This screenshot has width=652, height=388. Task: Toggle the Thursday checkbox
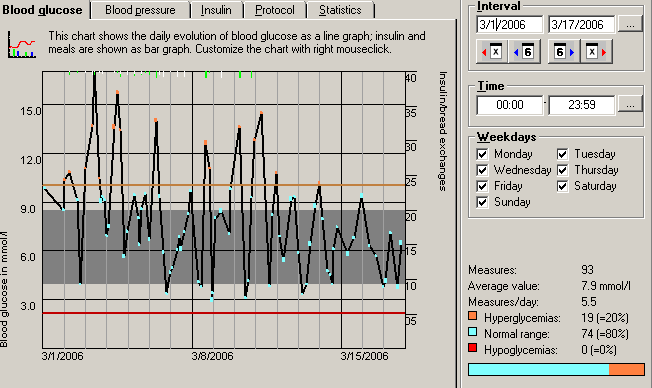click(x=563, y=170)
